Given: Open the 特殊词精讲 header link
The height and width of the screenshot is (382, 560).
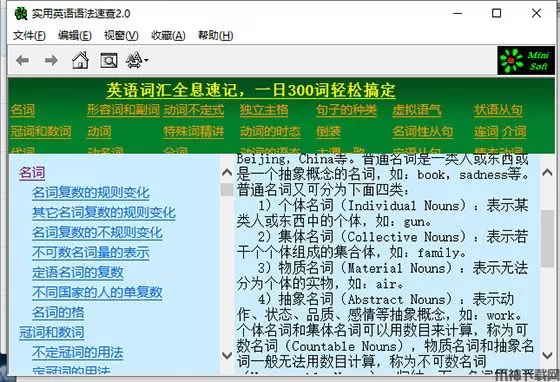Looking at the screenshot, I should (x=194, y=131).
